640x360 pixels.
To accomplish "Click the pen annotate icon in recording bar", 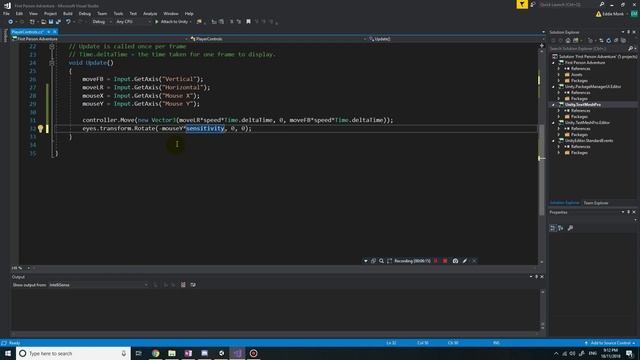I will 465,261.
